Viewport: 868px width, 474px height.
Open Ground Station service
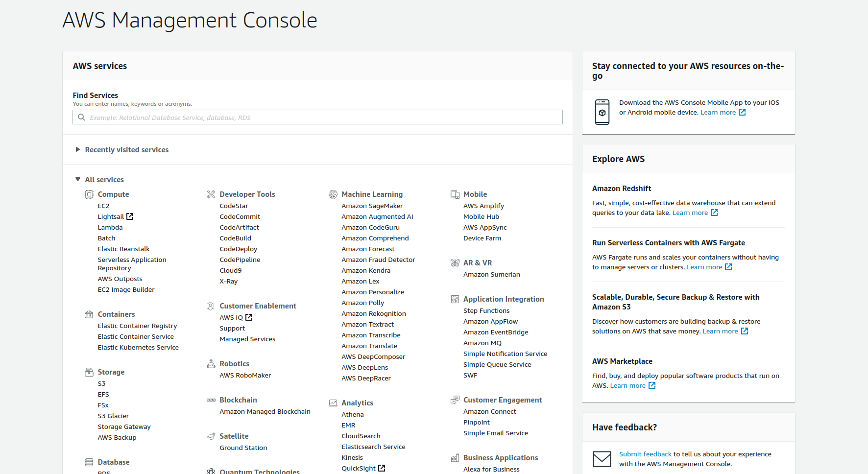243,448
